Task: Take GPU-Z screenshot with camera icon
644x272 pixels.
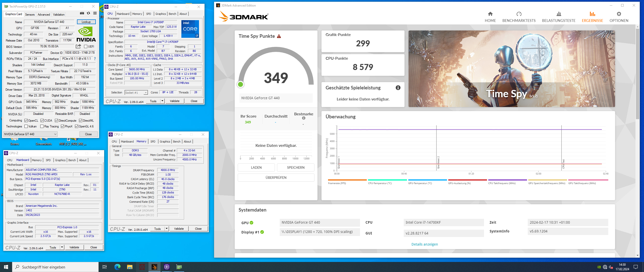Action: pos(82,13)
